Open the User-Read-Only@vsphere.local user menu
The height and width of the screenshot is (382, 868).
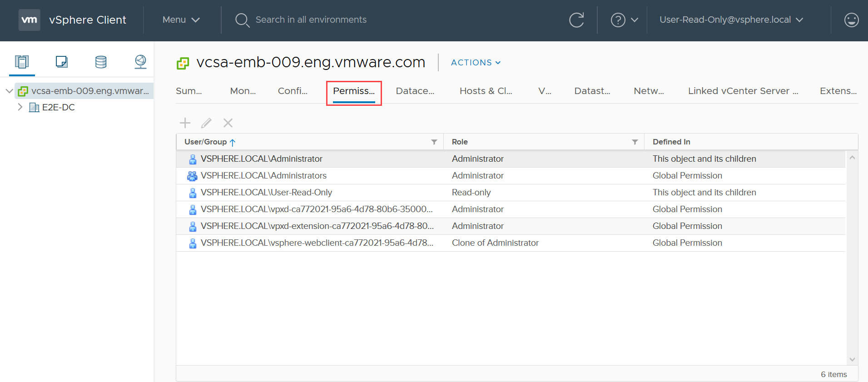tap(731, 20)
